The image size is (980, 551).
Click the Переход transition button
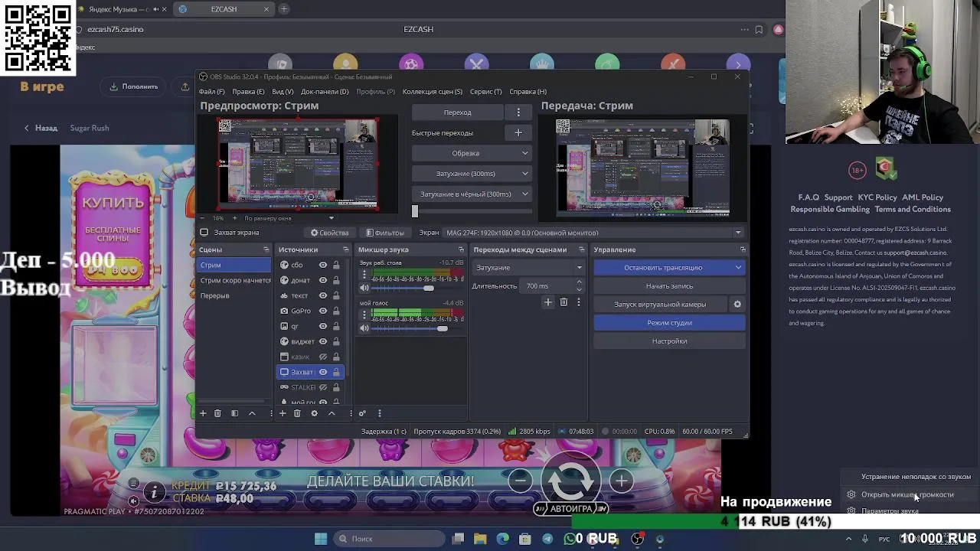click(457, 112)
